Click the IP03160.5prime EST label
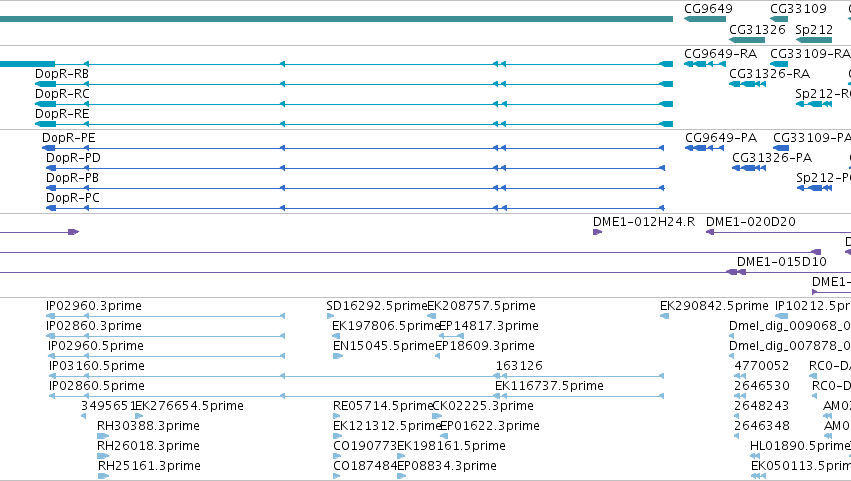Image resolution: width=851 pixels, height=481 pixels. (x=97, y=366)
